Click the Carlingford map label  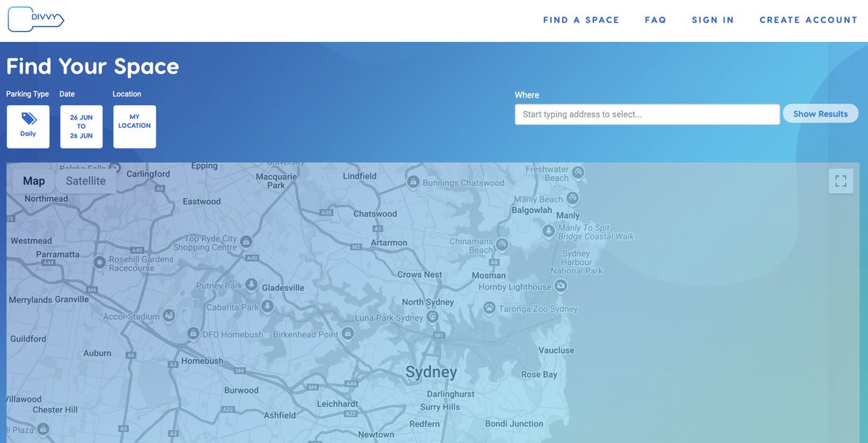[x=148, y=174]
